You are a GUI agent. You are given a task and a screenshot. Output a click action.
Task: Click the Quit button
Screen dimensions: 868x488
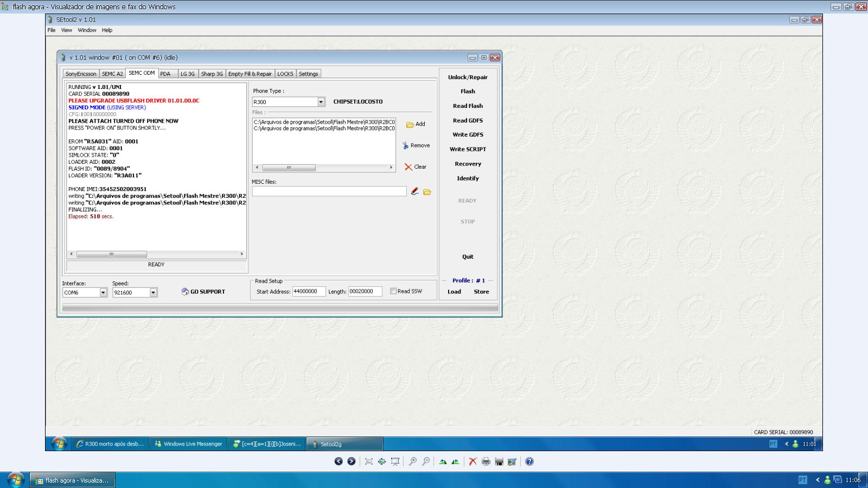click(468, 257)
